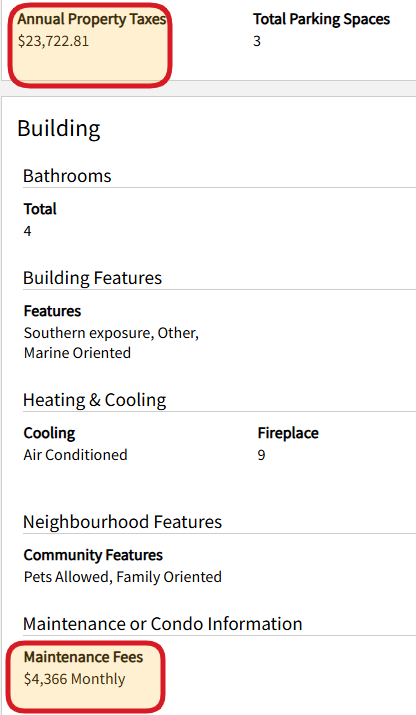Click the Community Features label

[93, 555]
